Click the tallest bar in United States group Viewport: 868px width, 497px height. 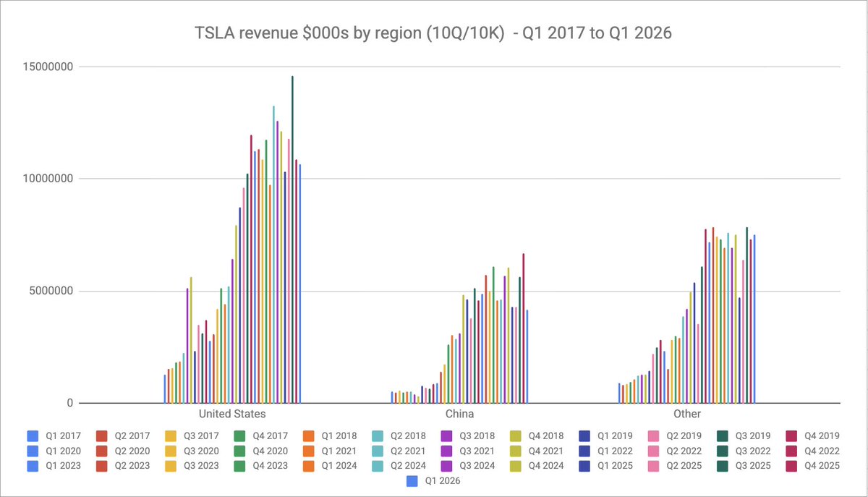click(292, 239)
